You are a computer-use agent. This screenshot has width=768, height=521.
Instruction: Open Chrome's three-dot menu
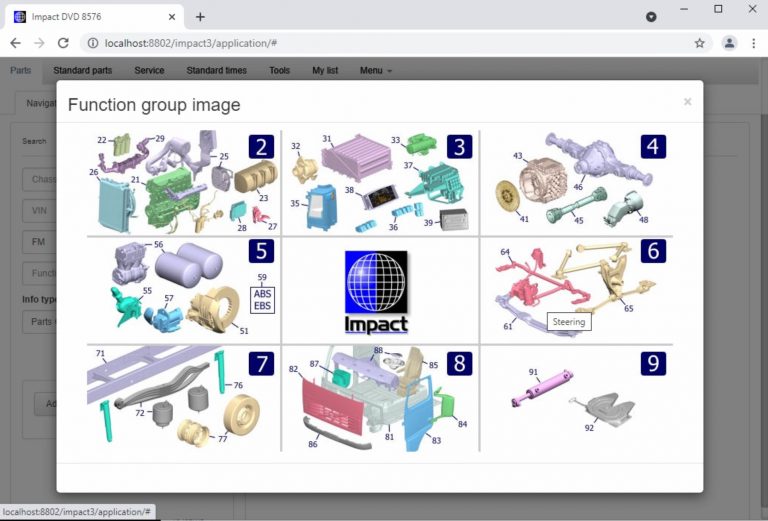(x=753, y=43)
